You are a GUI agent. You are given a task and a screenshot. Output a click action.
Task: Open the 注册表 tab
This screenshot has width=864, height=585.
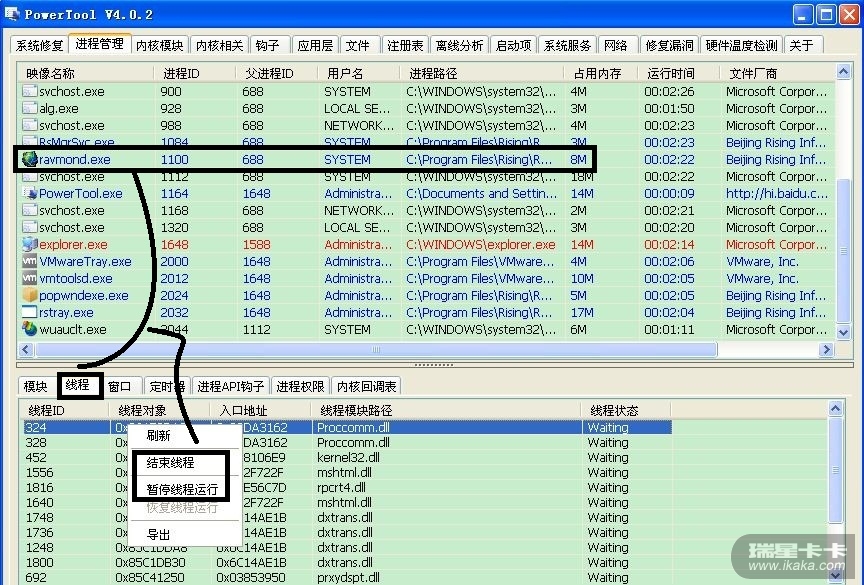tap(406, 45)
